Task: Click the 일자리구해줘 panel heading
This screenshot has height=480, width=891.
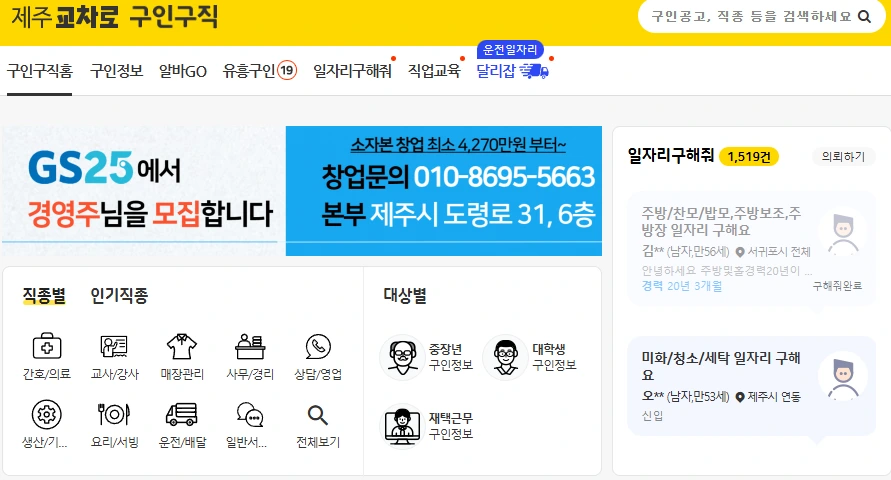Action: 671,156
